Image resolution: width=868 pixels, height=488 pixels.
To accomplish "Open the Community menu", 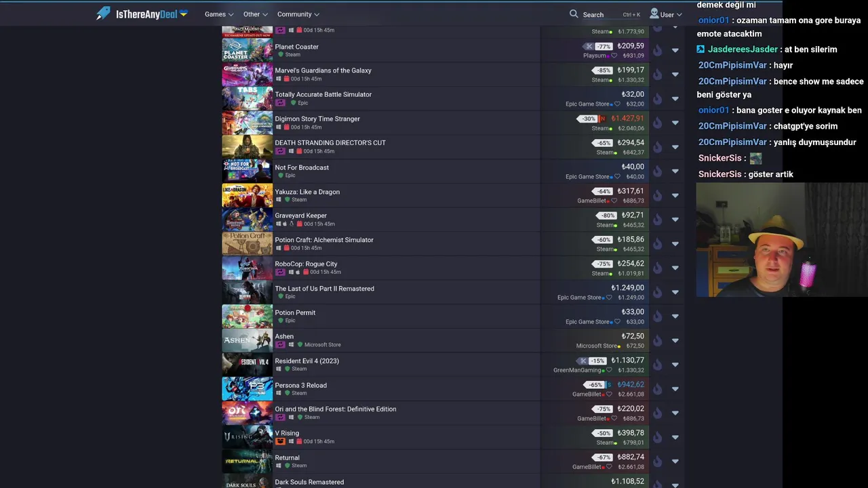I will click(x=298, y=14).
